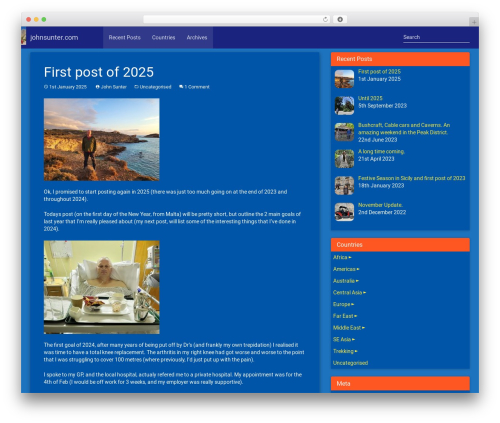Click the clock icon before 1st January 2025
The image size is (500, 423).
pyautogui.click(x=46, y=87)
